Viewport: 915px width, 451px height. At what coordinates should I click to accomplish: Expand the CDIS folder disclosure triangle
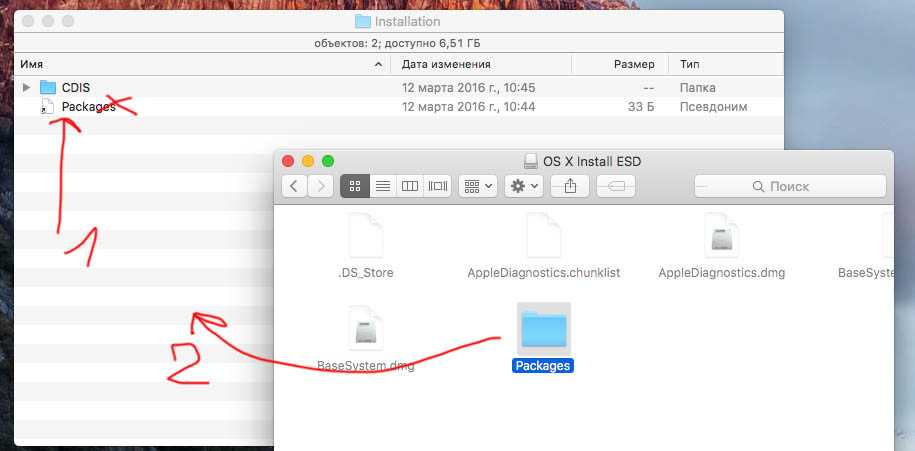click(x=26, y=88)
